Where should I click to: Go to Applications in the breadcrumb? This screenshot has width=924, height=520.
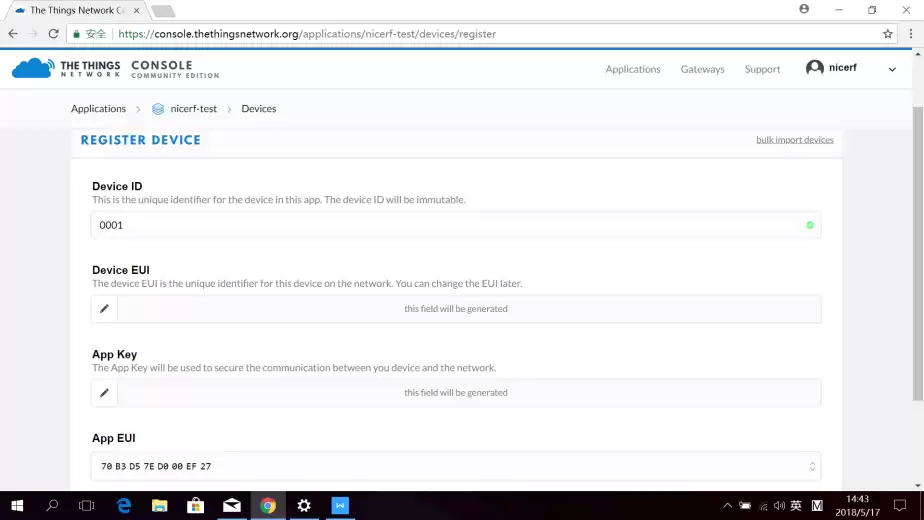98,109
